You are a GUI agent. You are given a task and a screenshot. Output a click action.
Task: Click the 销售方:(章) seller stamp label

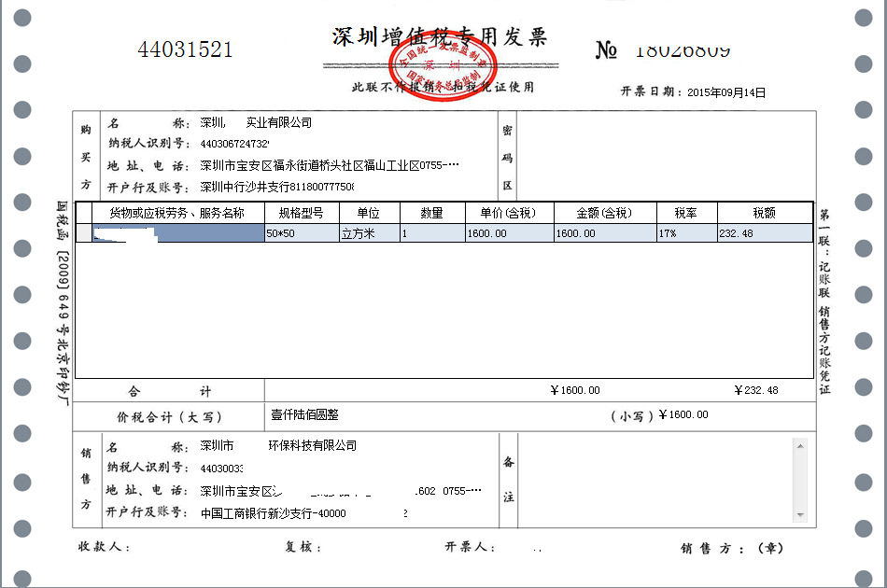(x=733, y=548)
